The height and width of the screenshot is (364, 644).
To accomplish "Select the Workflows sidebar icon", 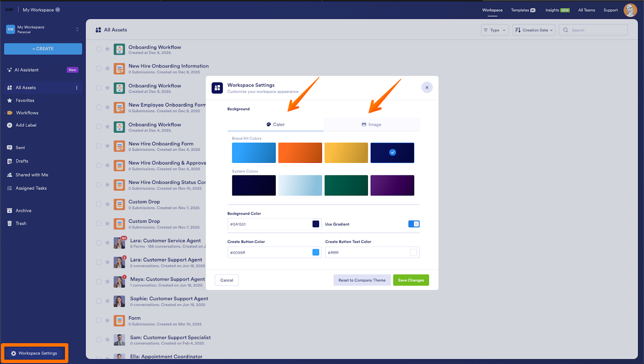I will 9,113.
